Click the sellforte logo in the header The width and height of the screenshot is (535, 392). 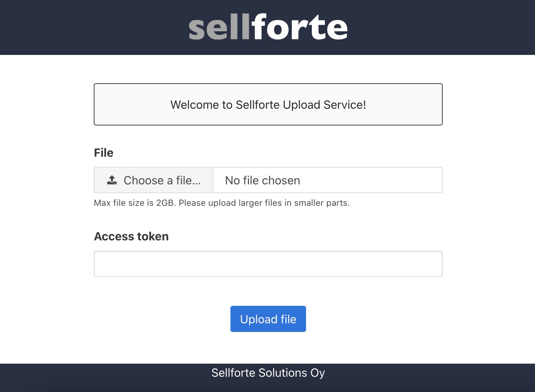[268, 27]
